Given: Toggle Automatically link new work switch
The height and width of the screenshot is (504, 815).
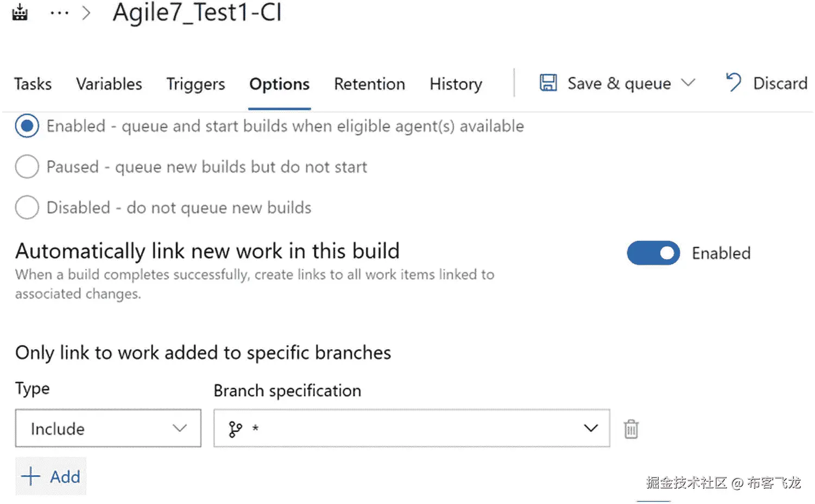Looking at the screenshot, I should point(653,253).
